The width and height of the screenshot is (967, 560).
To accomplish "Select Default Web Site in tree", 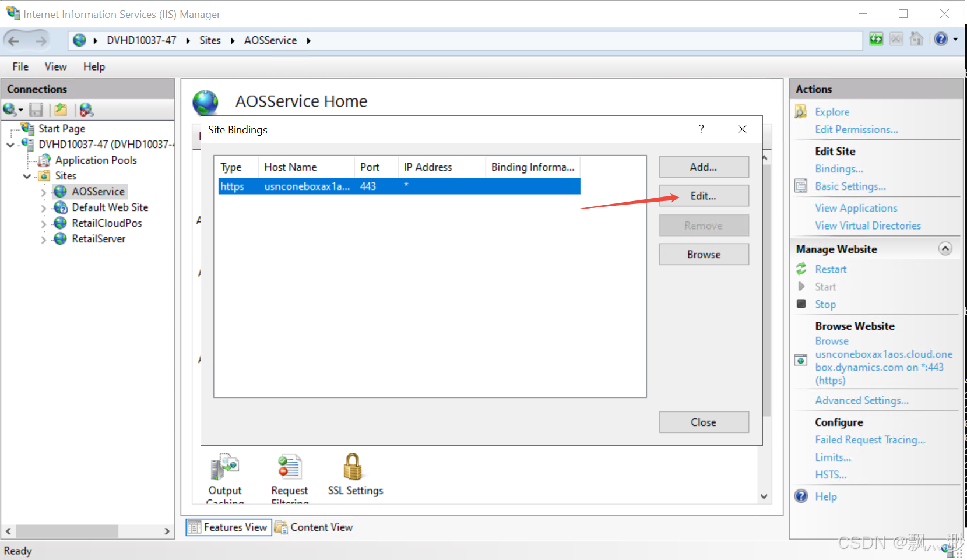I will pos(110,207).
